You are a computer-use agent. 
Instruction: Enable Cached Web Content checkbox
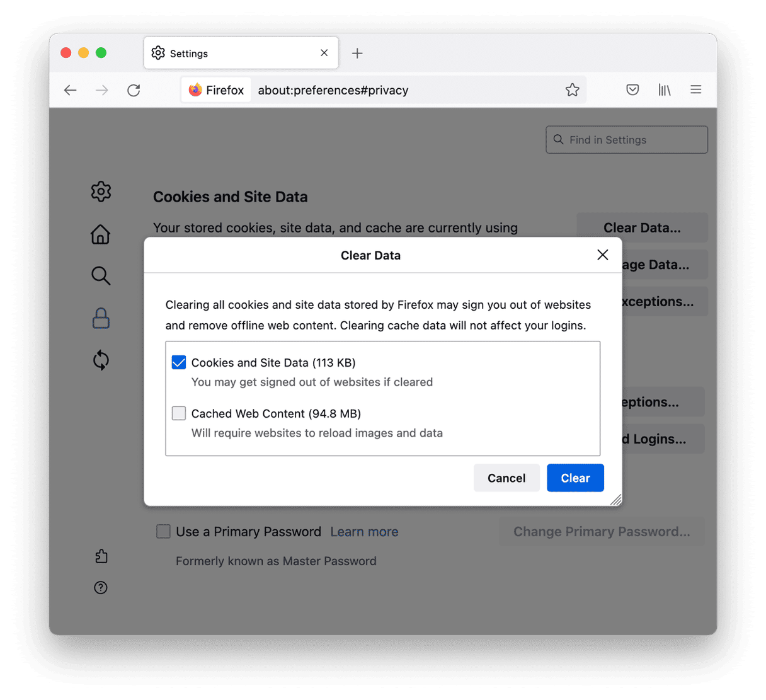coord(179,413)
